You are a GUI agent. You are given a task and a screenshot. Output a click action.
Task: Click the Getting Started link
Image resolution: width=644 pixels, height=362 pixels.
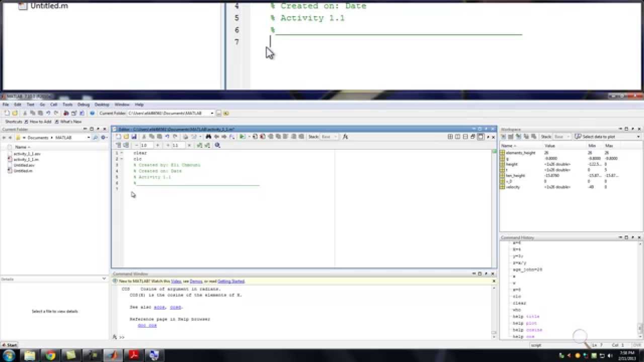coord(231,282)
